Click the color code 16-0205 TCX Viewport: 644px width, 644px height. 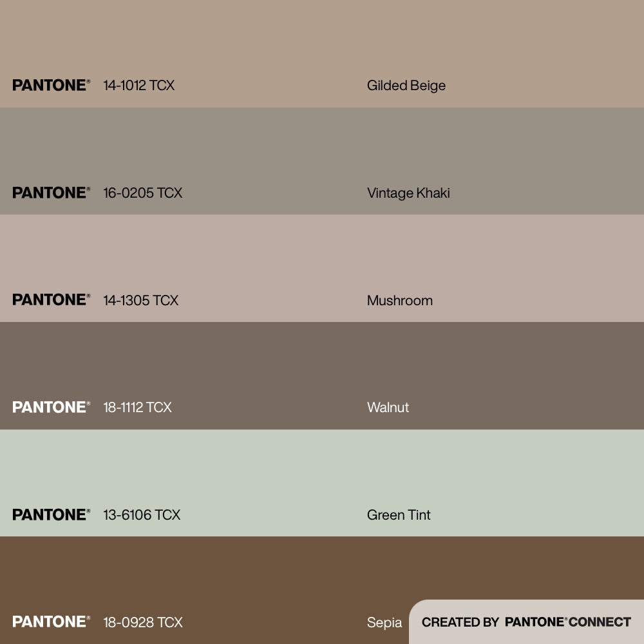point(142,193)
